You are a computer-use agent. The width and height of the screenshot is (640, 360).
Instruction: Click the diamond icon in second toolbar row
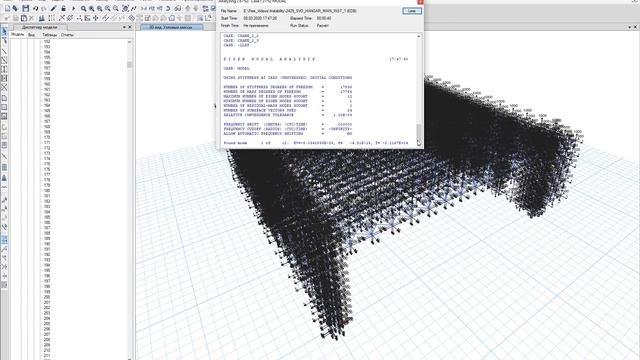coord(131,18)
